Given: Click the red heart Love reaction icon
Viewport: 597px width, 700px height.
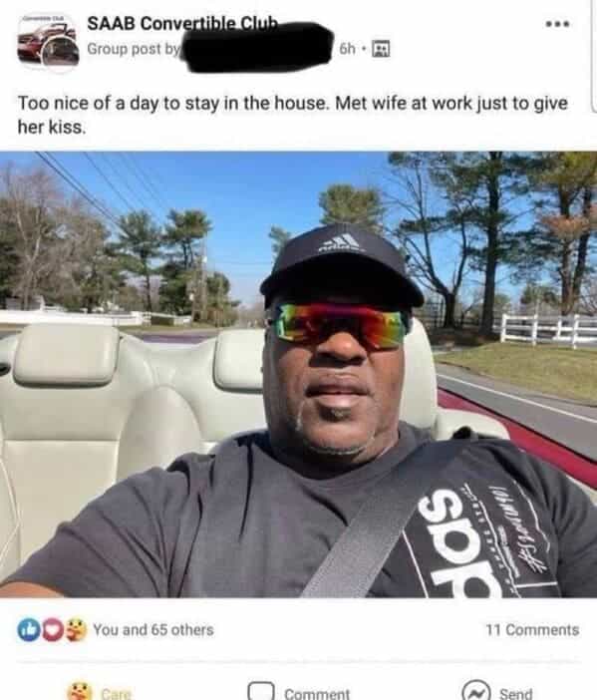Looking at the screenshot, I should [x=52, y=629].
